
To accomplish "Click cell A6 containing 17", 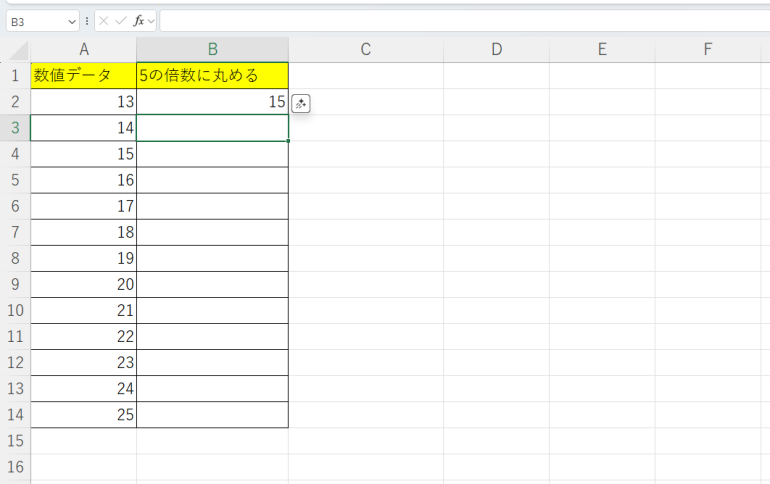I will coord(83,206).
